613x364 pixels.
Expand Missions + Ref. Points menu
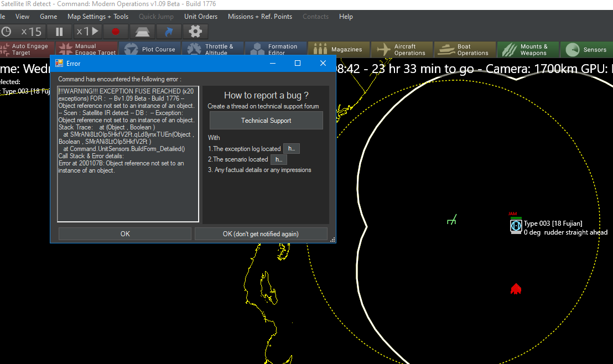(x=260, y=17)
